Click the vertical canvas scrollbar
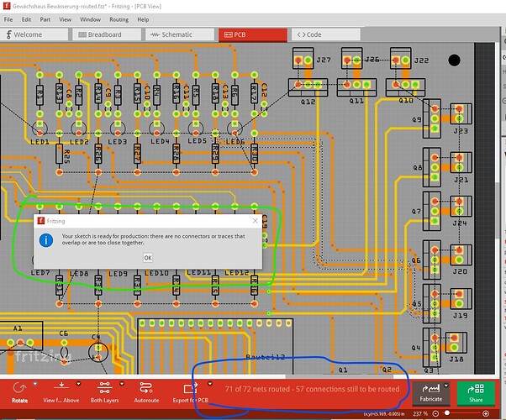506x420 pixels. pos(497,213)
